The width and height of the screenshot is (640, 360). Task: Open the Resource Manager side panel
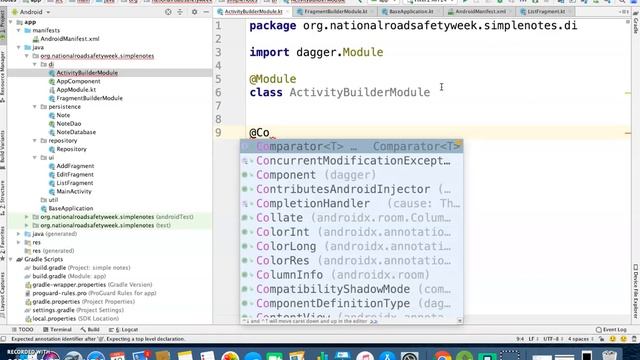3,76
